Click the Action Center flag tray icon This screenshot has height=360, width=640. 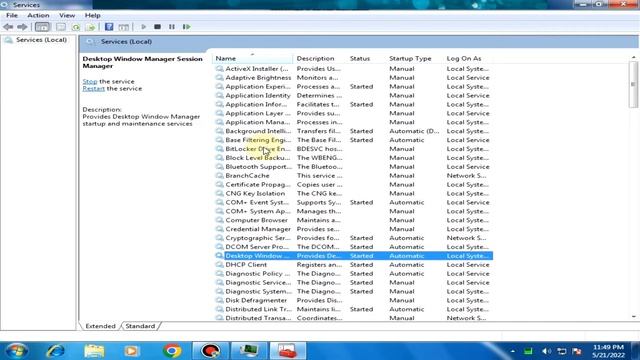click(577, 351)
